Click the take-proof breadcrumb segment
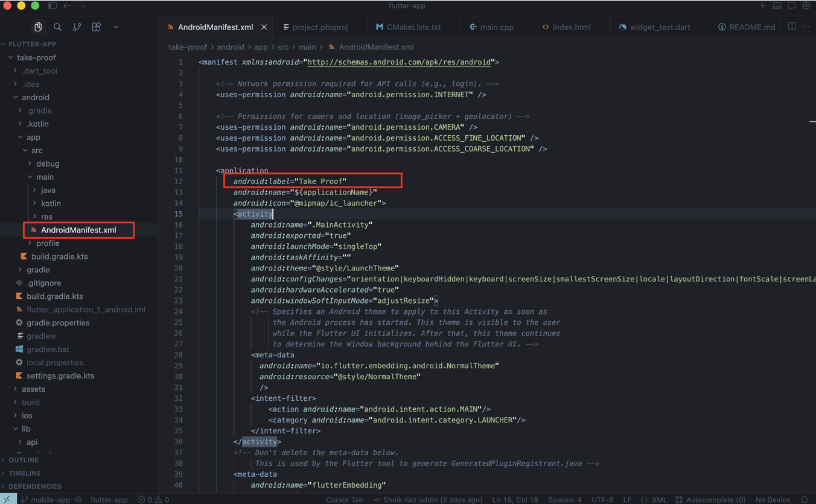This screenshot has width=816, height=504. tap(188, 47)
